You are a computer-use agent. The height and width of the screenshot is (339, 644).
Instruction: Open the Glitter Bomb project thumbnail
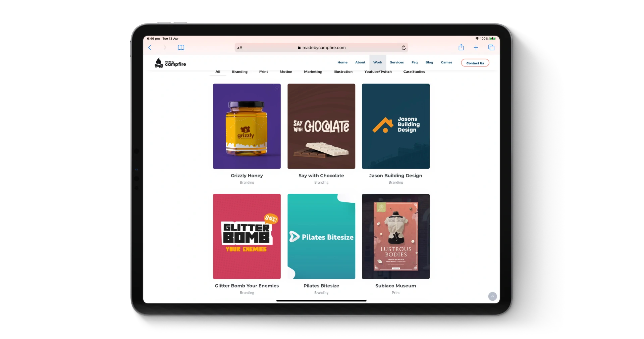(x=247, y=236)
